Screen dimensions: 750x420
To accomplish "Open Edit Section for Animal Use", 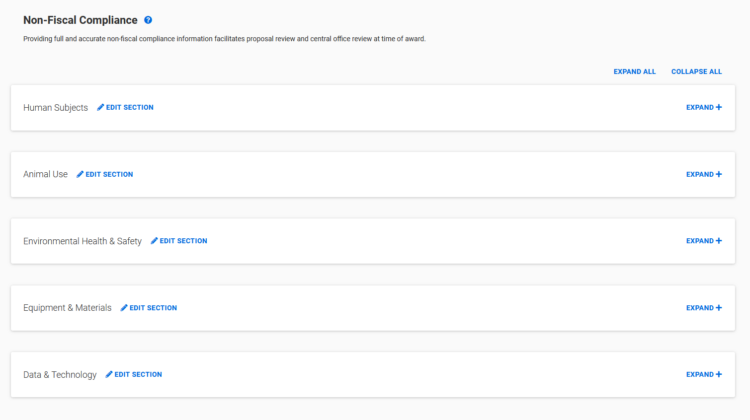I will click(x=105, y=174).
